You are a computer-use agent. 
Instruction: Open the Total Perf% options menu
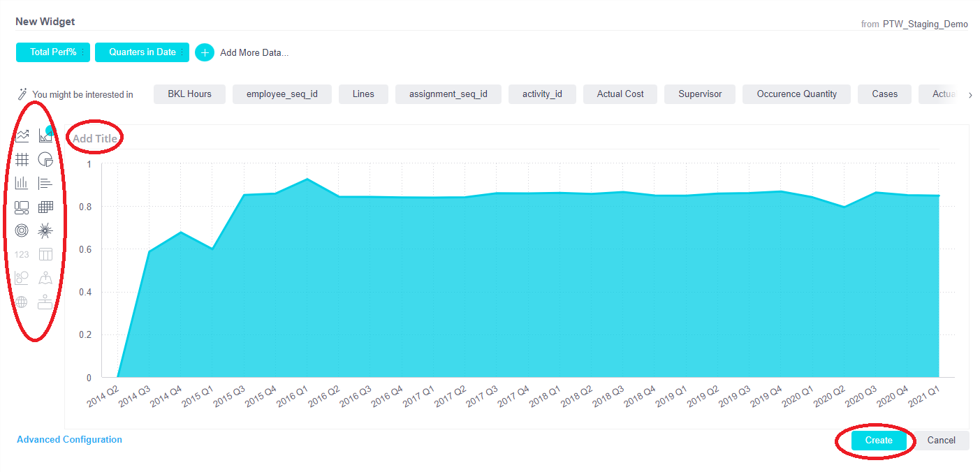(x=83, y=52)
